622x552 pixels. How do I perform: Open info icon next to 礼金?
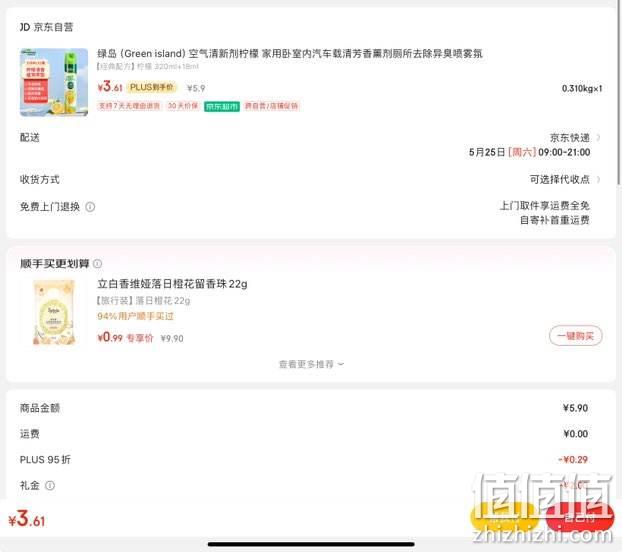point(50,485)
